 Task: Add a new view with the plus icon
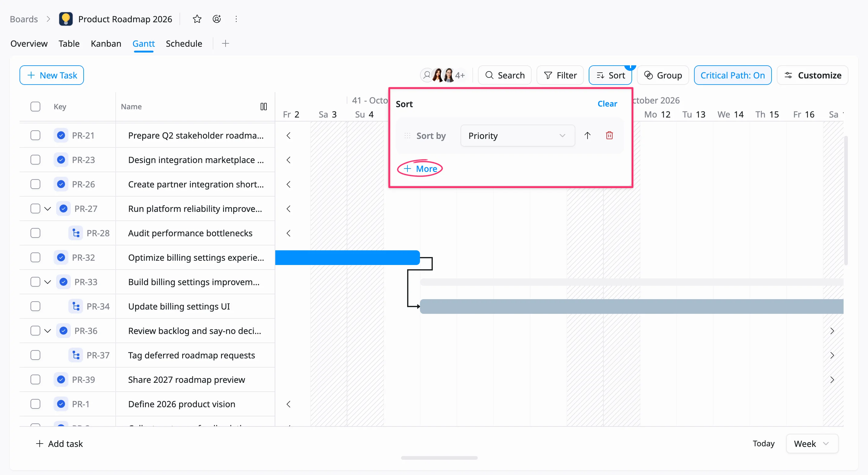[x=226, y=43]
